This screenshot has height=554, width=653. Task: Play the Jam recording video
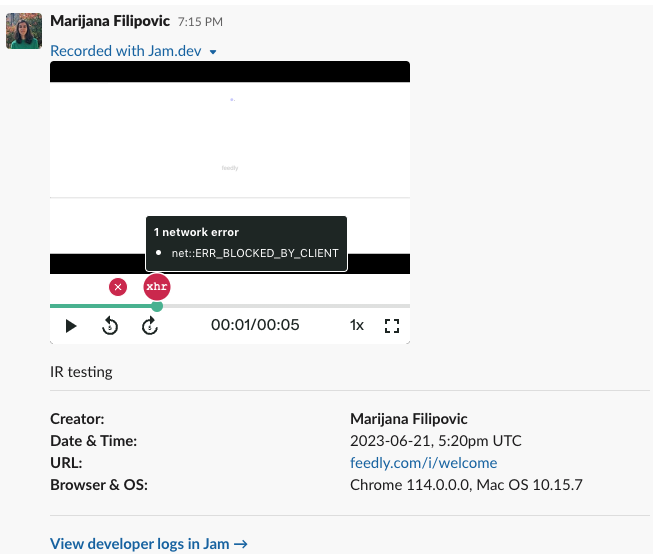pyautogui.click(x=71, y=325)
